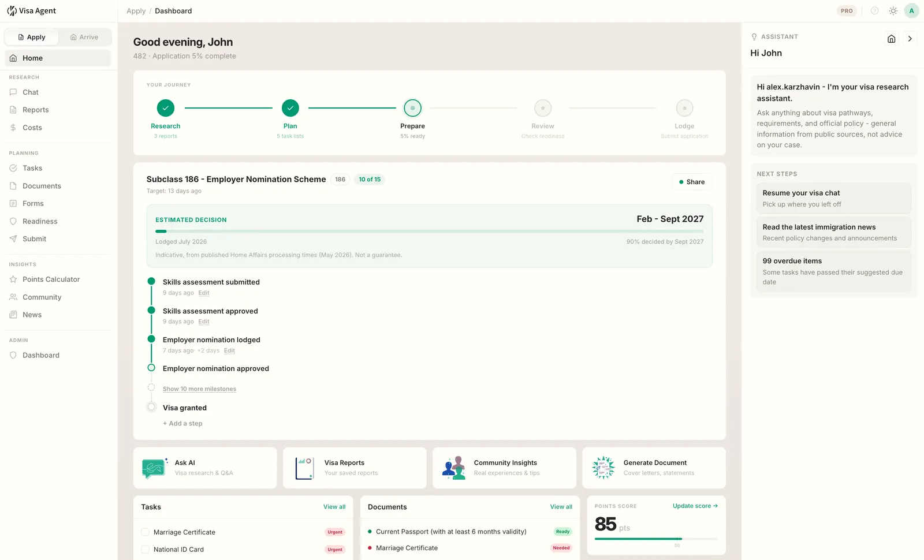Viewport: 924px width, 560px height.
Task: Click Add a step
Action: pos(182,424)
